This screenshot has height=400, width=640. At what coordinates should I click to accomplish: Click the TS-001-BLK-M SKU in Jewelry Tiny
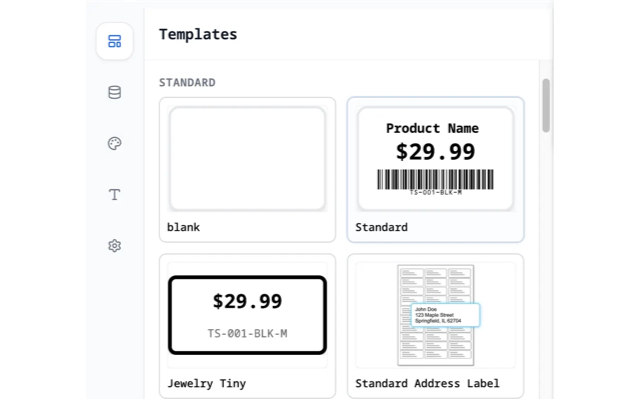[x=247, y=333]
